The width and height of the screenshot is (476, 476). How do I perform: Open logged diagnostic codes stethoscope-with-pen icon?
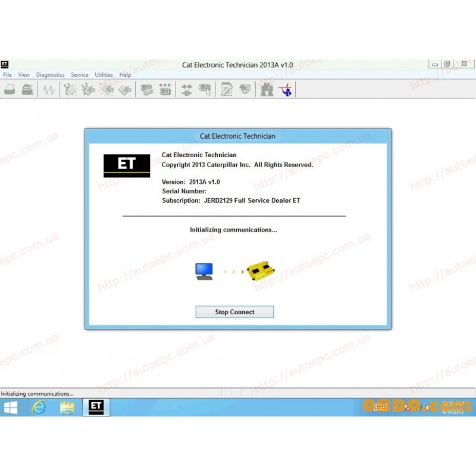[x=88, y=90]
